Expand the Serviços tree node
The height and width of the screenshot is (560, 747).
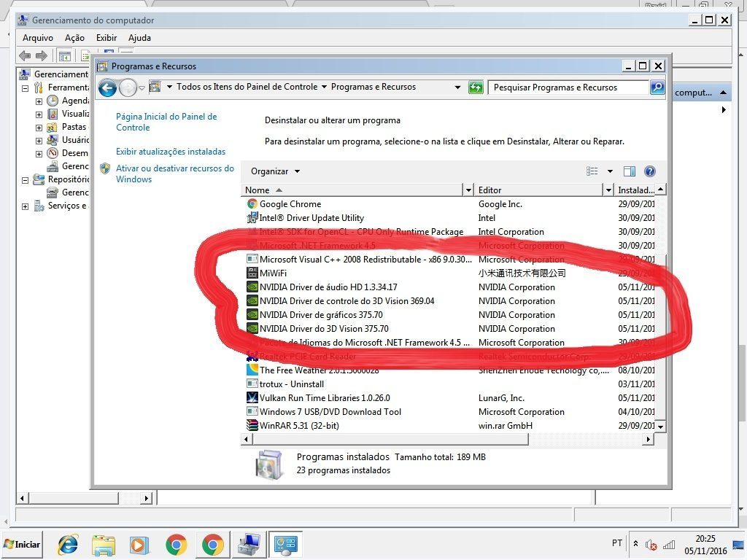(x=26, y=206)
